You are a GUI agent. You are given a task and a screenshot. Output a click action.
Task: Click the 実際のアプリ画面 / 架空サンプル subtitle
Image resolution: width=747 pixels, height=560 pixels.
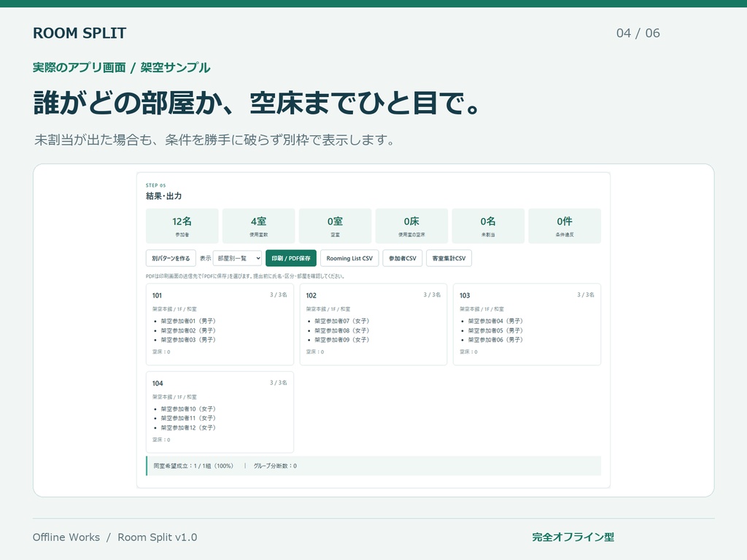tap(122, 68)
